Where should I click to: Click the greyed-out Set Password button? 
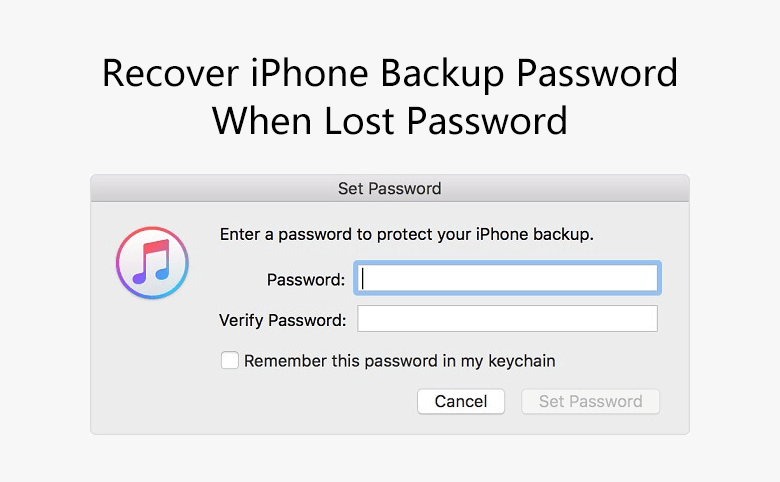point(590,401)
